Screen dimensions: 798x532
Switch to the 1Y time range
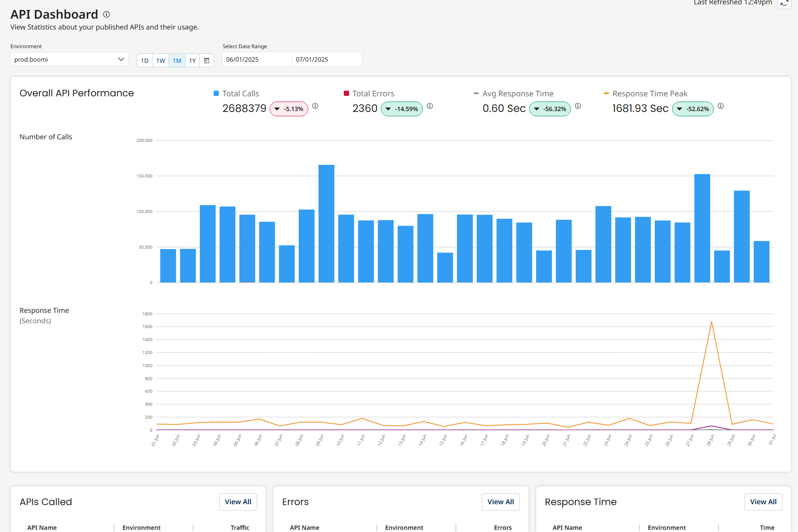point(192,60)
